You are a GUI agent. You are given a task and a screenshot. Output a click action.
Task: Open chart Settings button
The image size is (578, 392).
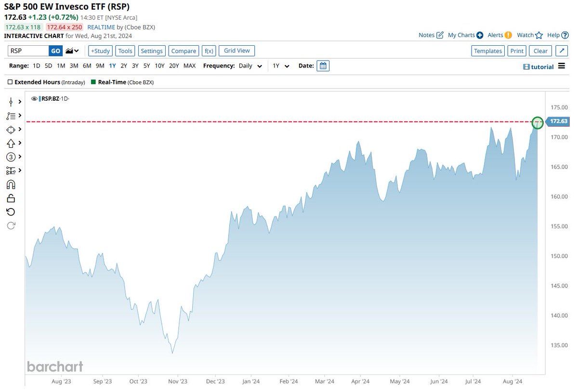(x=152, y=51)
